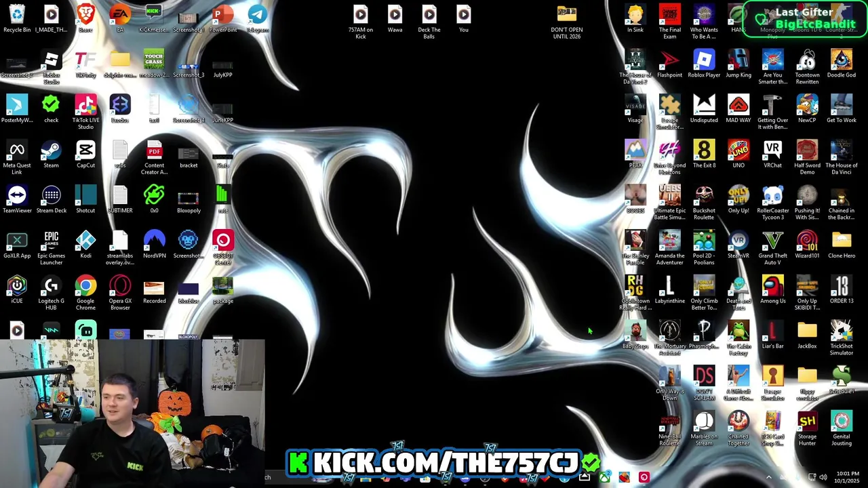Open the EA app shortcut
868x488 pixels.
pos(120,19)
